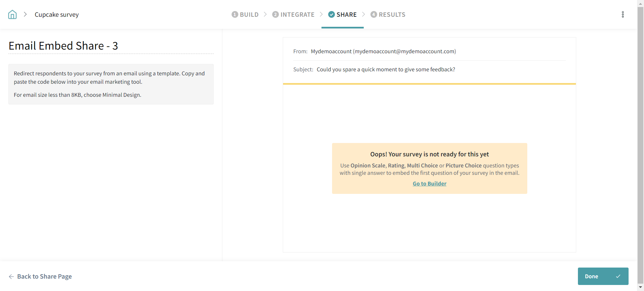644x291 pixels.
Task: Go to the BUILD step
Action: pyautogui.click(x=245, y=14)
